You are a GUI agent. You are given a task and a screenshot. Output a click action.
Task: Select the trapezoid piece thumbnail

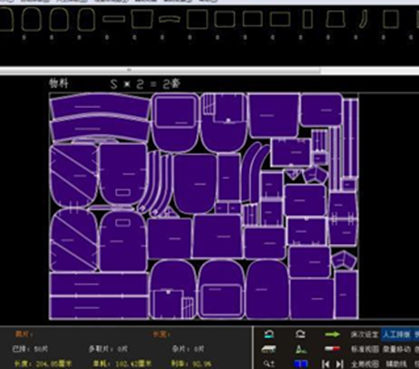(335, 19)
